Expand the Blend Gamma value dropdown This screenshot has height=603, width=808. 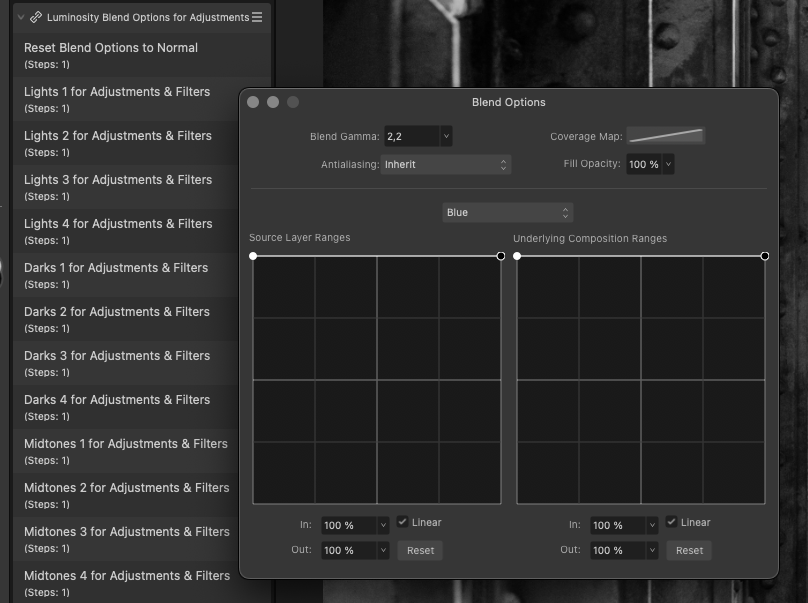click(x=446, y=136)
